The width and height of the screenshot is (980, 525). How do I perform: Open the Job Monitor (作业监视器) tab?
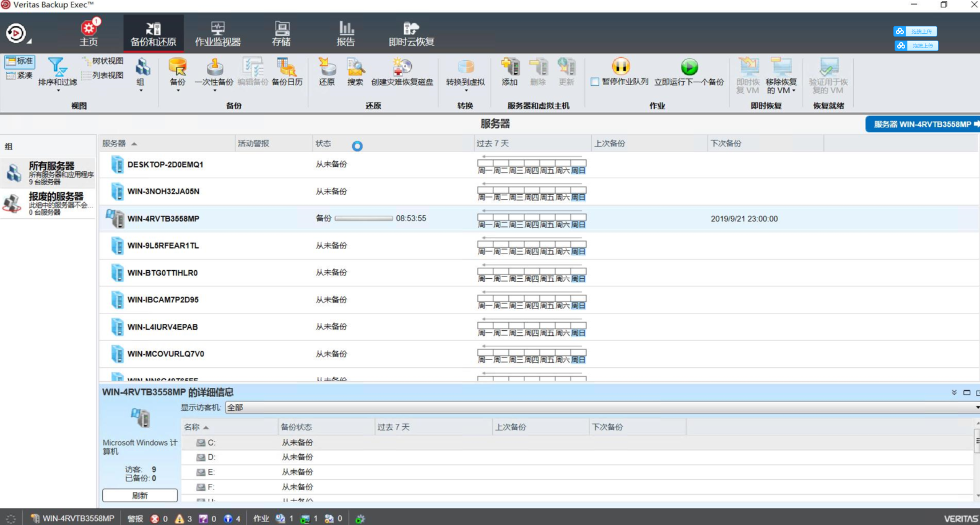click(218, 33)
